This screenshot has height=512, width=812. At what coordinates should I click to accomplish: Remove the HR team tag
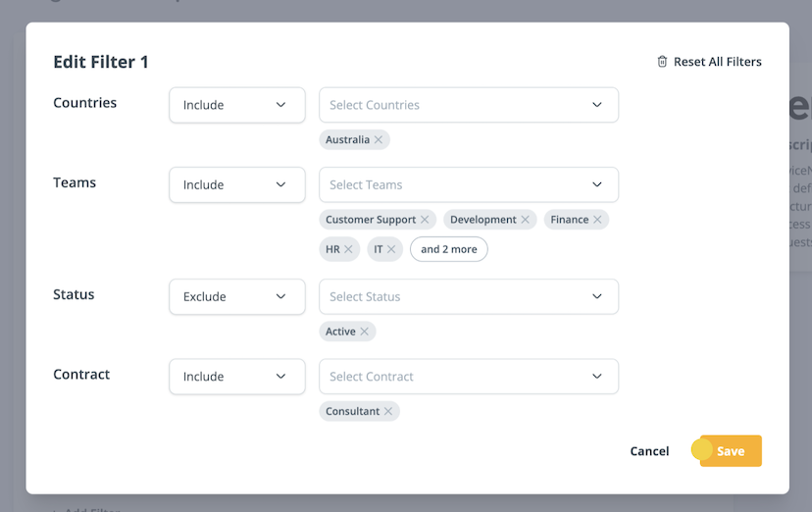click(348, 250)
